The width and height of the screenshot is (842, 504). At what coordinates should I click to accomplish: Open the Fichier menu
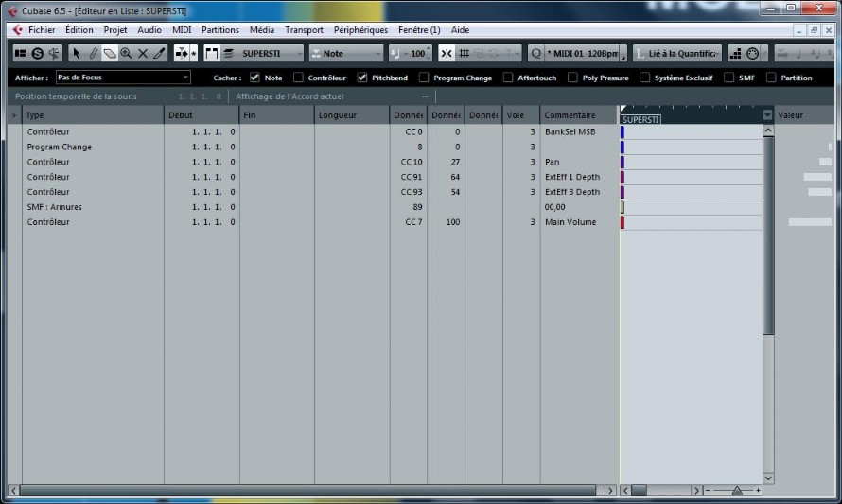42,30
